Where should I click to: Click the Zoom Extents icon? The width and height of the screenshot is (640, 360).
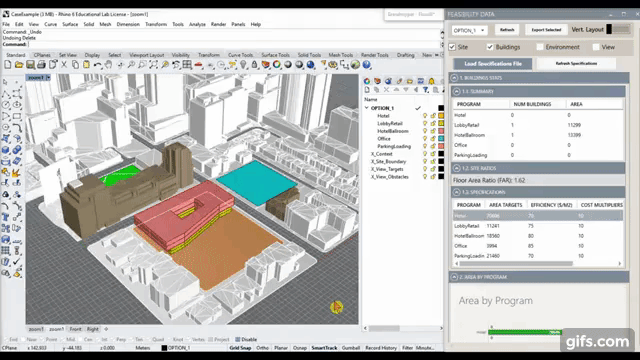[153, 64]
